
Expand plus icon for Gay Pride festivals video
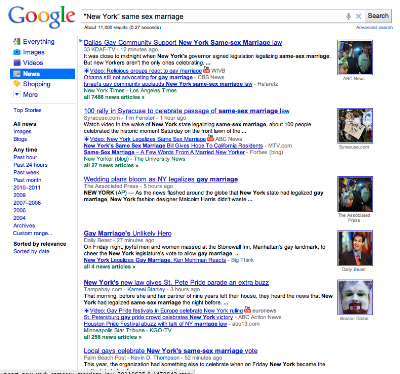pos(86,311)
